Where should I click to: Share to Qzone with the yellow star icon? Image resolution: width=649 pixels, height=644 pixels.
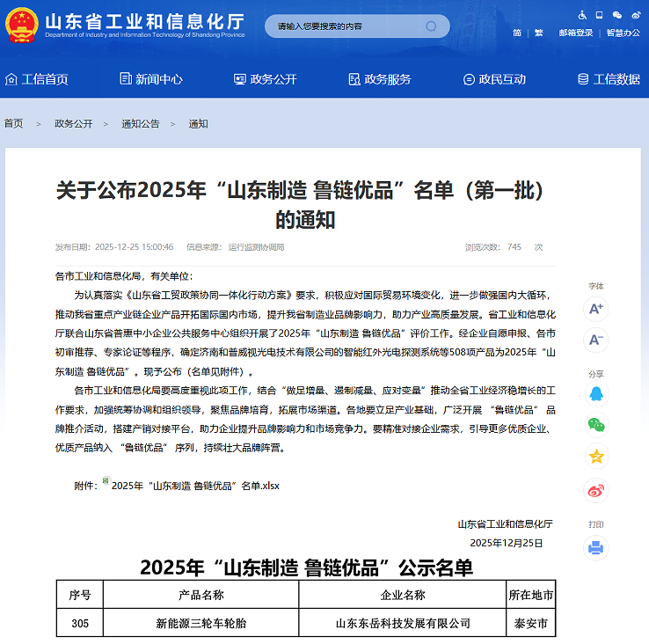(596, 457)
